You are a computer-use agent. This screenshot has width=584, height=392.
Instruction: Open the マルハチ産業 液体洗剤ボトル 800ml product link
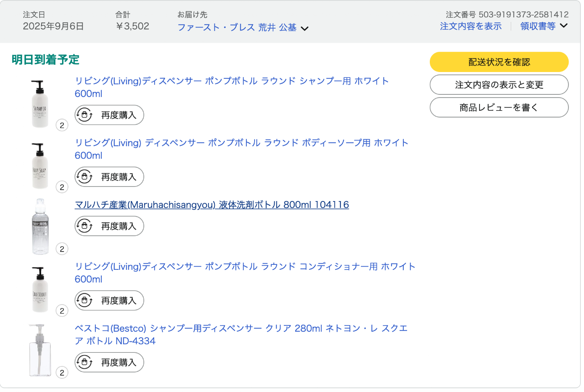click(212, 205)
